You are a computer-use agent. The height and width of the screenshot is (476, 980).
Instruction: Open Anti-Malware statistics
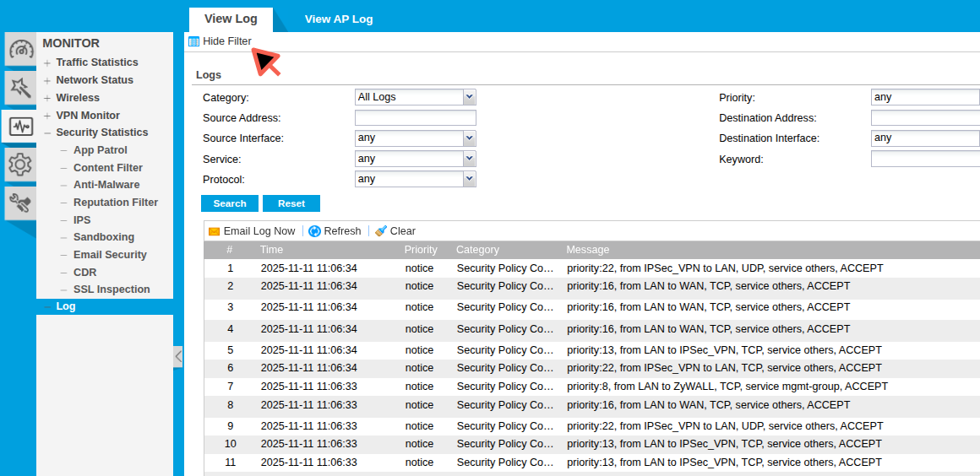(x=106, y=184)
